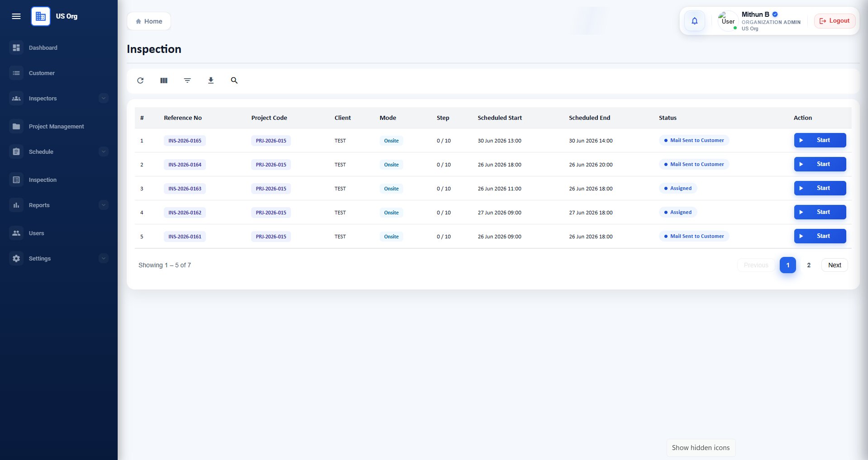Image resolution: width=868 pixels, height=460 pixels.
Task: Click the disabled Previous page button
Action: coord(756,265)
